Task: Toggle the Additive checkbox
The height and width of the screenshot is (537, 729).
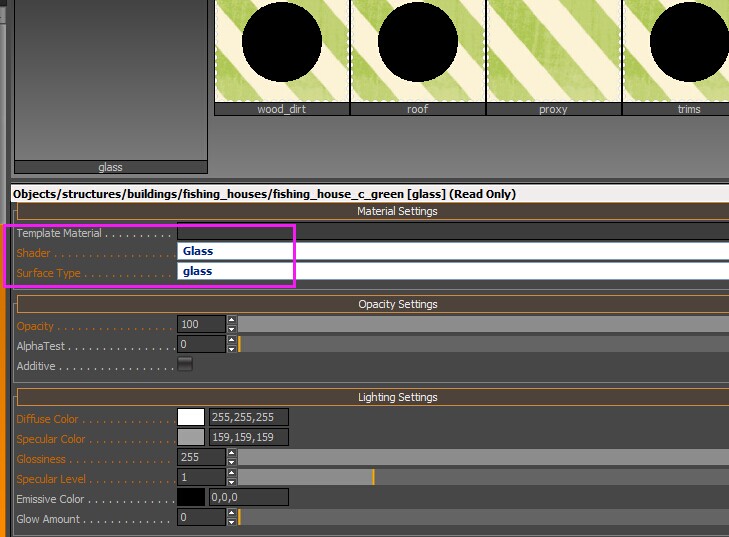Action: pos(185,365)
